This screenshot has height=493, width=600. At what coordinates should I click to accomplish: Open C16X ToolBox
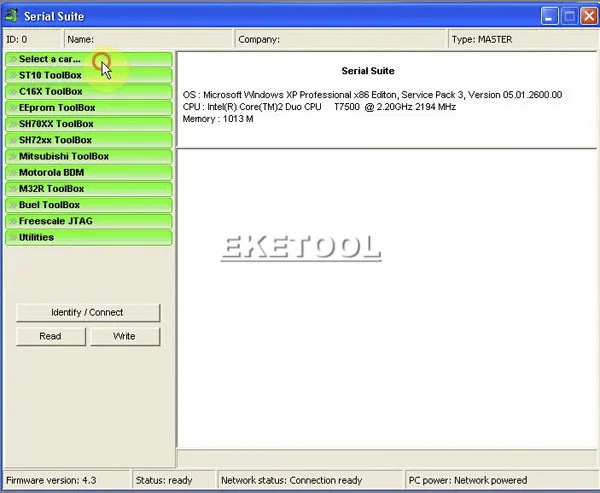[x=89, y=91]
